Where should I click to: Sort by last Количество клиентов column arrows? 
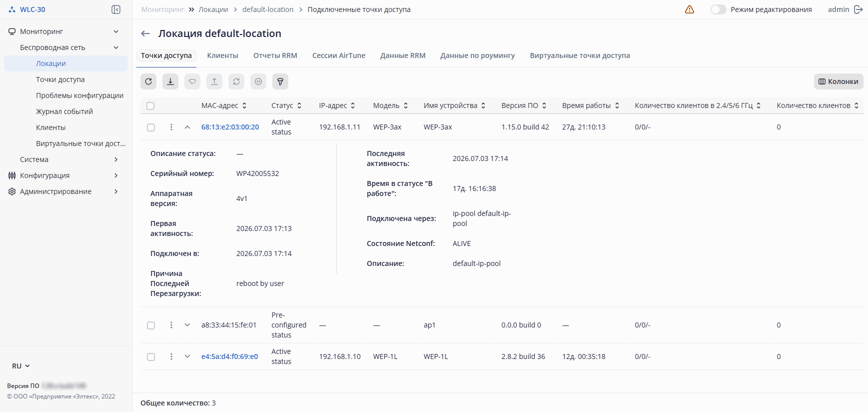coord(857,105)
